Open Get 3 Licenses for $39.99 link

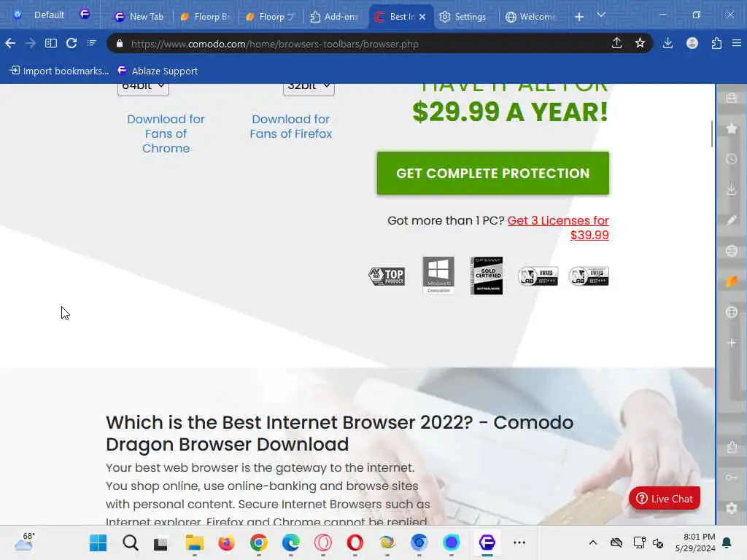(558, 227)
